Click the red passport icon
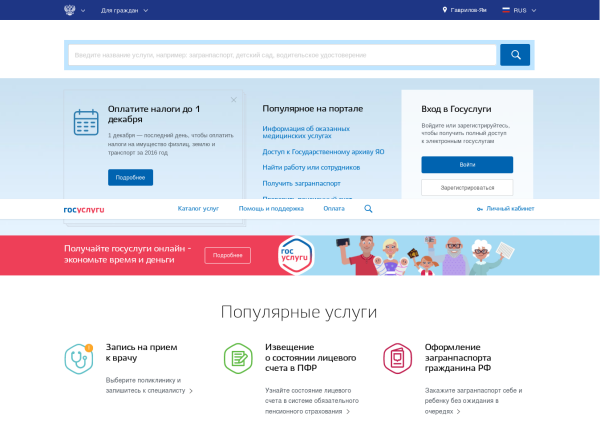 coord(398,359)
